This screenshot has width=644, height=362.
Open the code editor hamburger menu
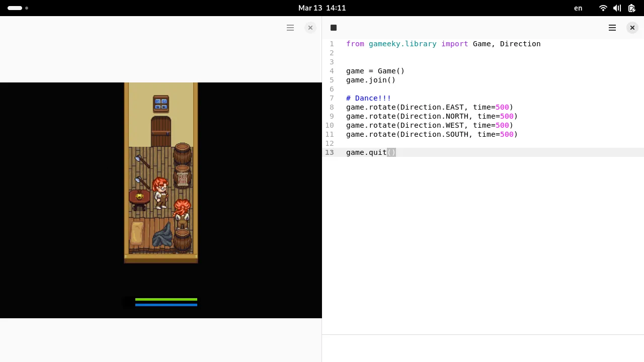pos(612,28)
